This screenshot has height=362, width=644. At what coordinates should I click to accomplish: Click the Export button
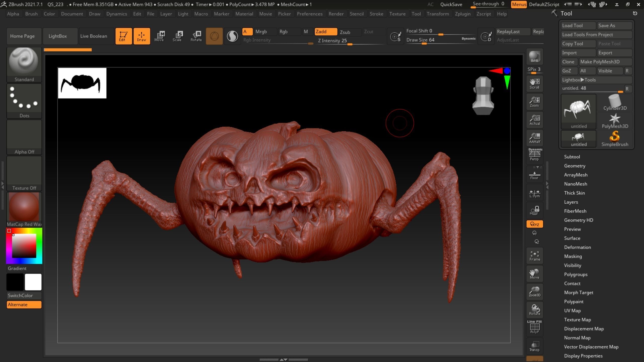pos(615,53)
